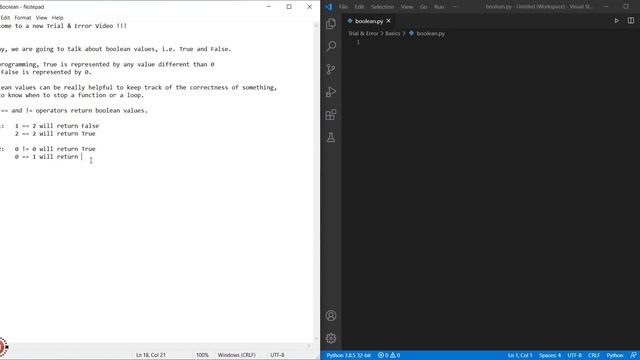Open the View menu in VS Code
The width and height of the screenshot is (640, 360).
point(407,7)
